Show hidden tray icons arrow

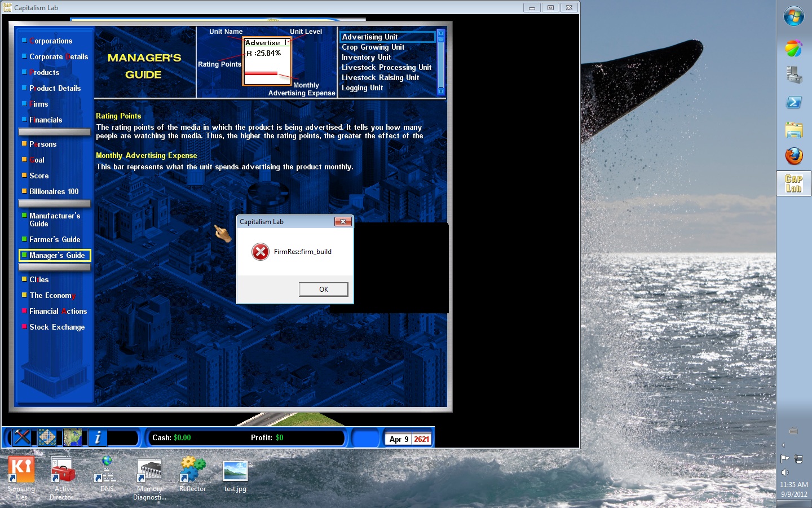[x=783, y=445]
